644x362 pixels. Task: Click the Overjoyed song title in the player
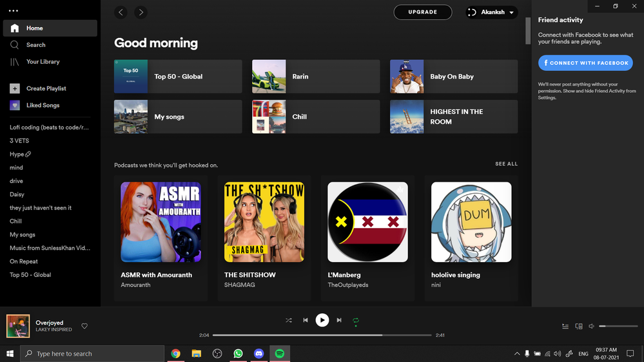(49, 323)
